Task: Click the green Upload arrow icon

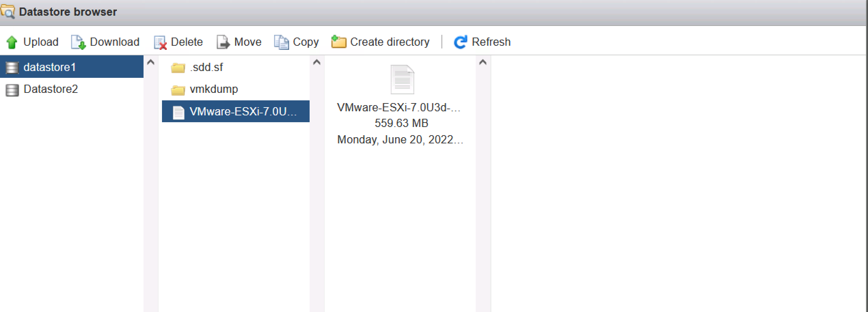Action: [12, 42]
